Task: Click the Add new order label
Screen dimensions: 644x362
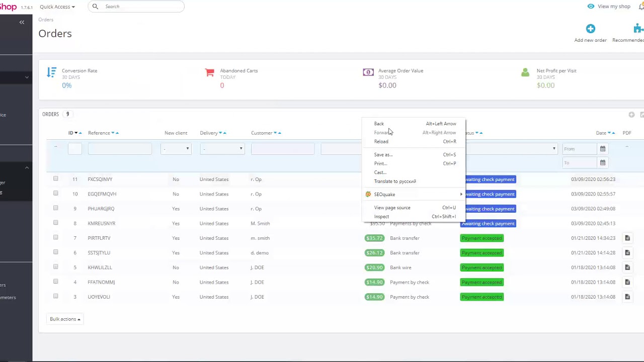Action: click(590, 40)
